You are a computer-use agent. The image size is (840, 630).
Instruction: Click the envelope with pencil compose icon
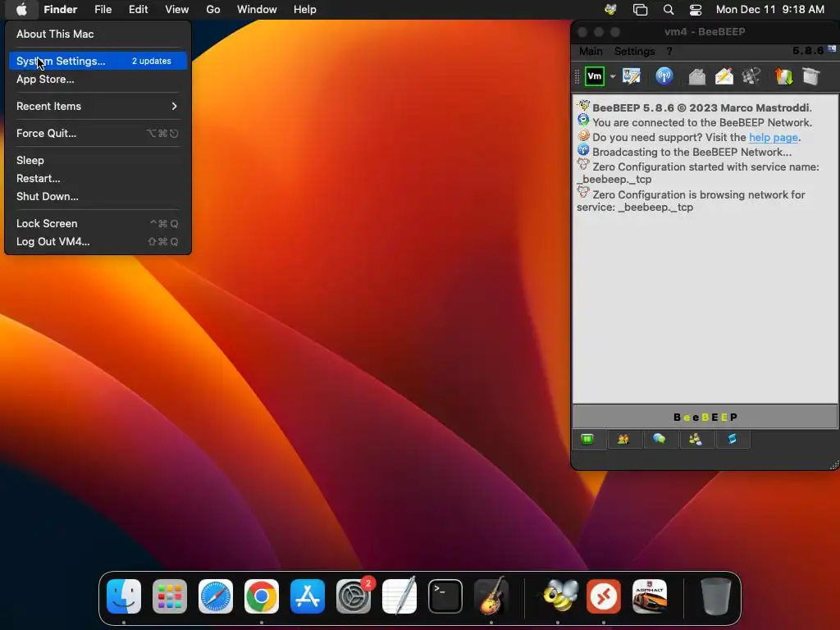click(724, 76)
